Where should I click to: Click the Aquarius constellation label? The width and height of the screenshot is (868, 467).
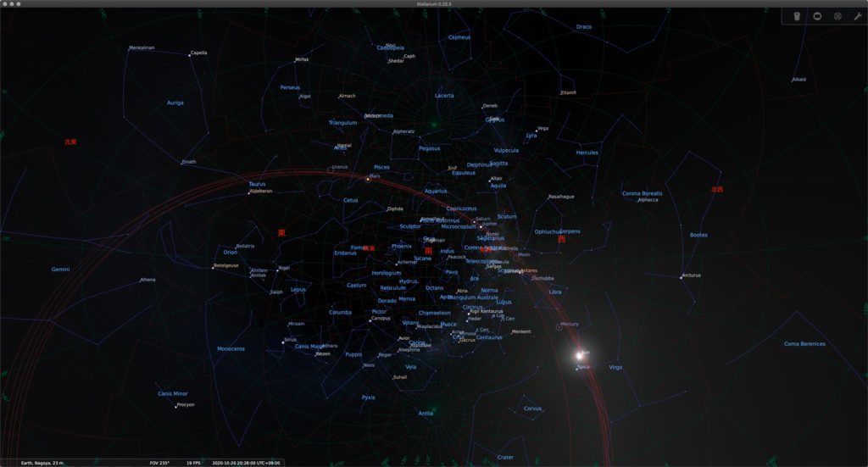click(436, 191)
